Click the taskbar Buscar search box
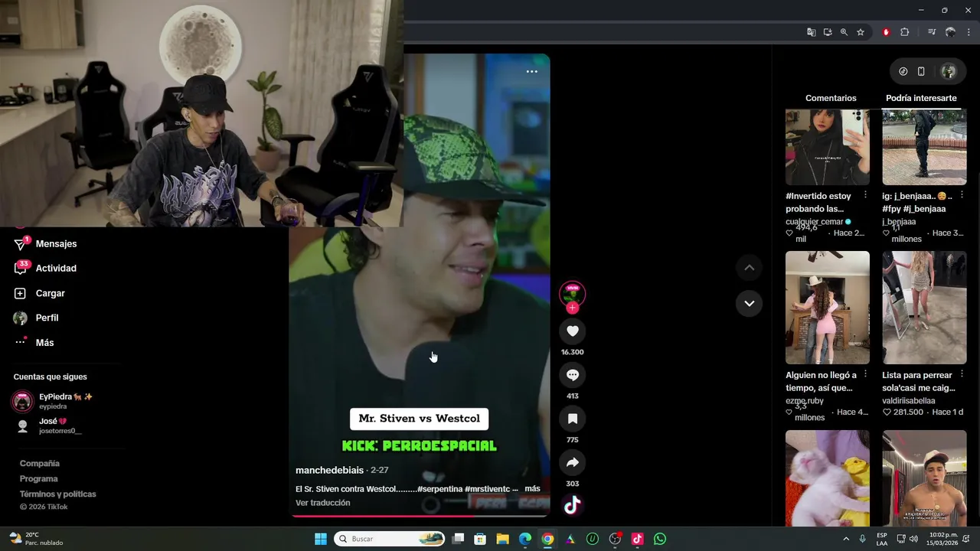 [390, 539]
